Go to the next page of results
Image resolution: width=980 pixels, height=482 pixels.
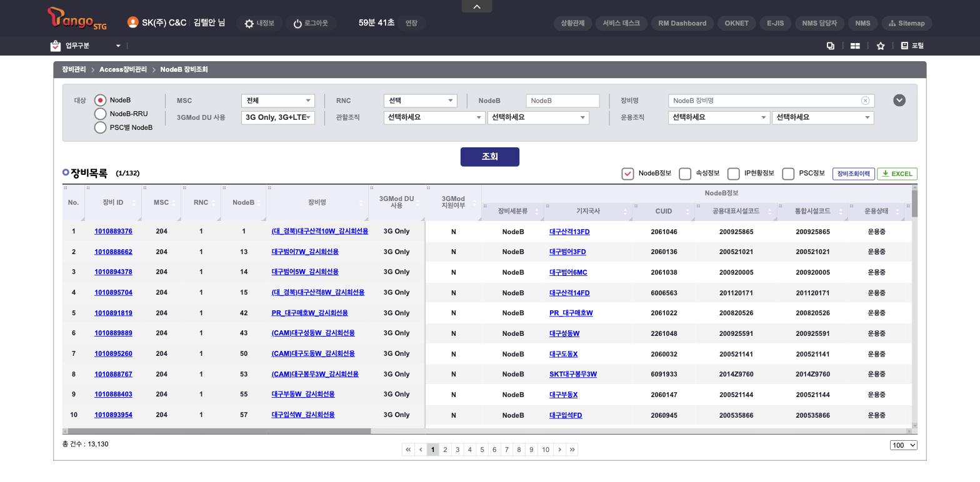point(560,450)
